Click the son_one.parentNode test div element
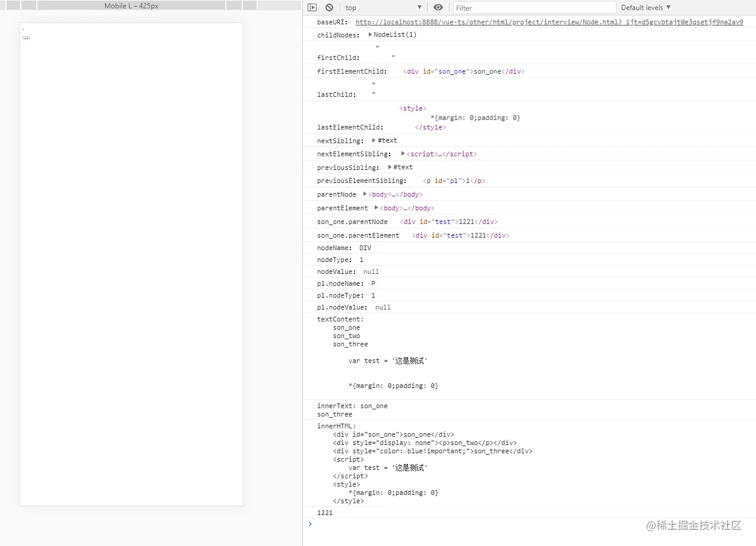Image resolution: width=756 pixels, height=546 pixels. point(449,222)
